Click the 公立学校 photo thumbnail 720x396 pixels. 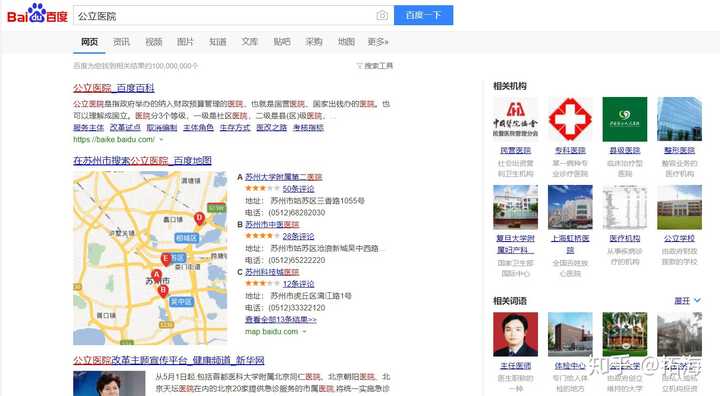680,207
